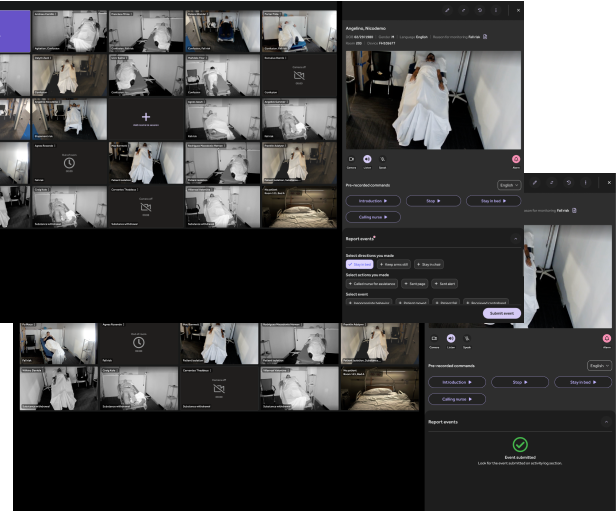Open the notes icon beside Angelino's Fall risk reason
This screenshot has height=511, width=616.
point(485,37)
